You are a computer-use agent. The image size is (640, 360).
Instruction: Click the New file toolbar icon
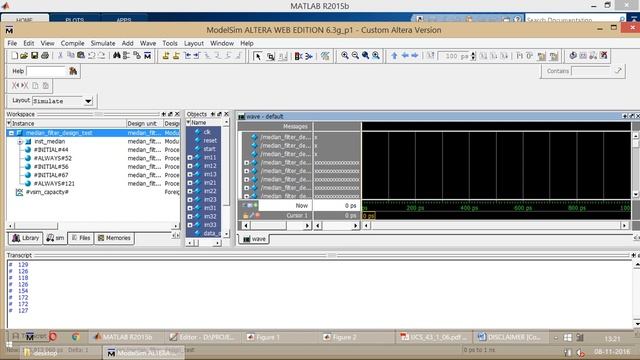click(14, 56)
